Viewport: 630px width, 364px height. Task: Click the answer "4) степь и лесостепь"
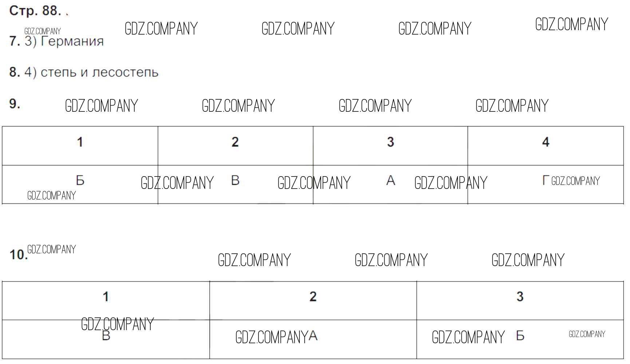tap(91, 72)
